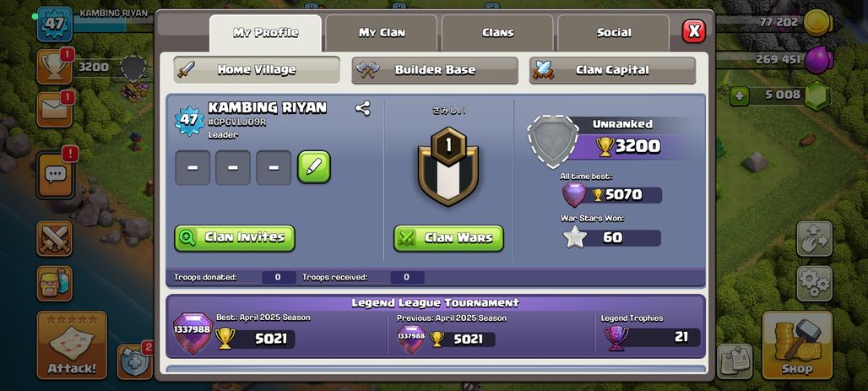Tap the Attack! map button

(72, 345)
